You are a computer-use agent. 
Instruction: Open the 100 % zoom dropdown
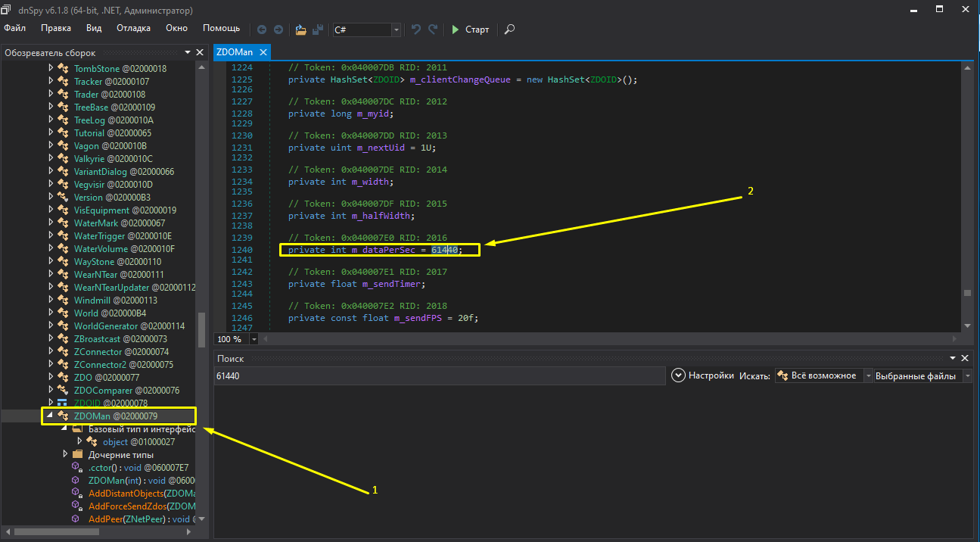254,339
